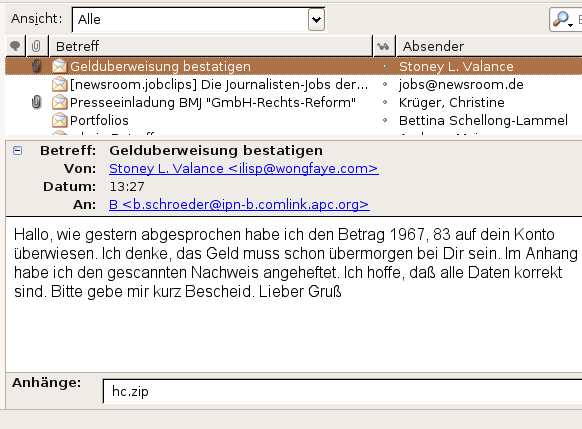
Task: Select the Portfolios message row
Action: [294, 120]
